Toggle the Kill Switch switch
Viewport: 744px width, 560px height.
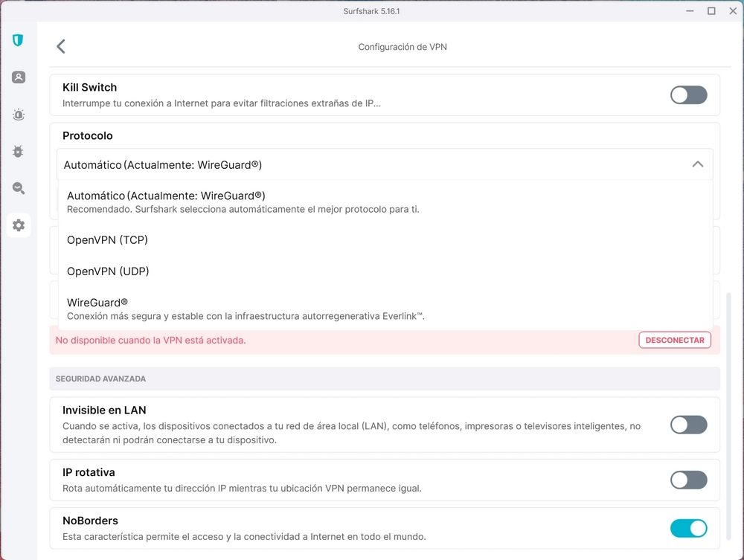click(x=688, y=95)
